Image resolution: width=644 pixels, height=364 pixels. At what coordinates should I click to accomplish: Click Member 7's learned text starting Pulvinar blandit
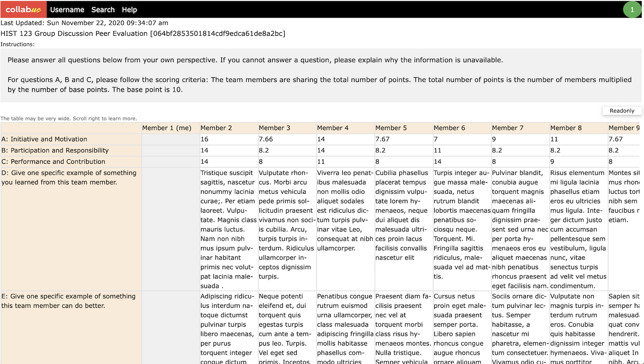click(521, 229)
